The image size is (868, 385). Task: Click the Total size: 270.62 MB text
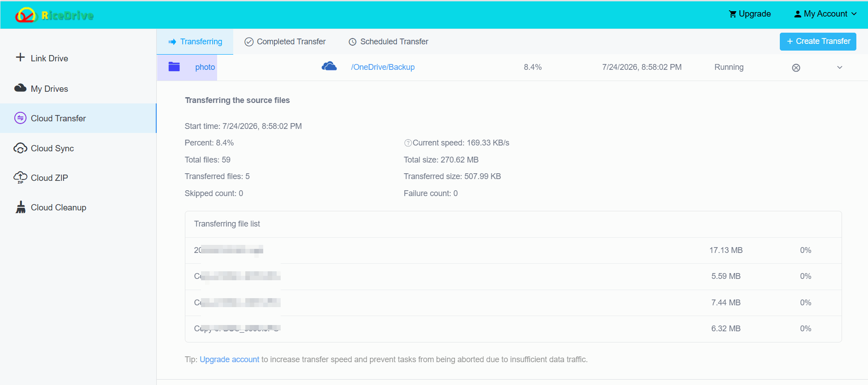click(x=441, y=160)
